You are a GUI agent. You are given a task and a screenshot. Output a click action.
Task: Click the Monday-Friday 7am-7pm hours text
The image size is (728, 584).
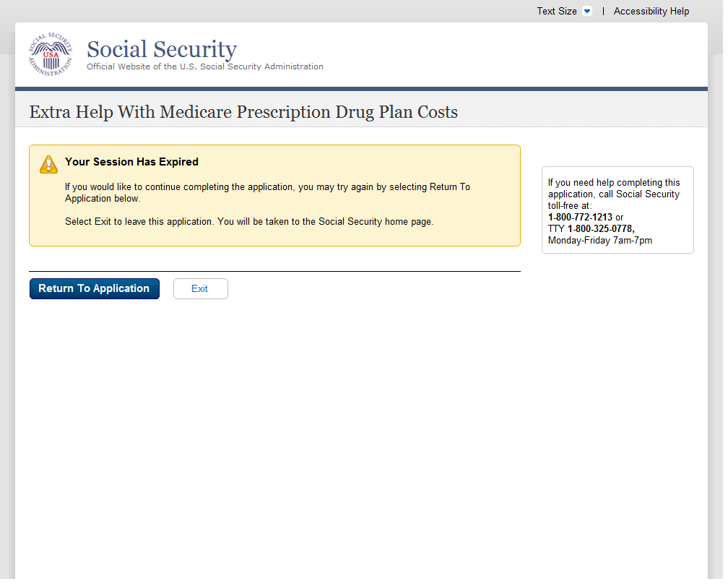(x=599, y=240)
